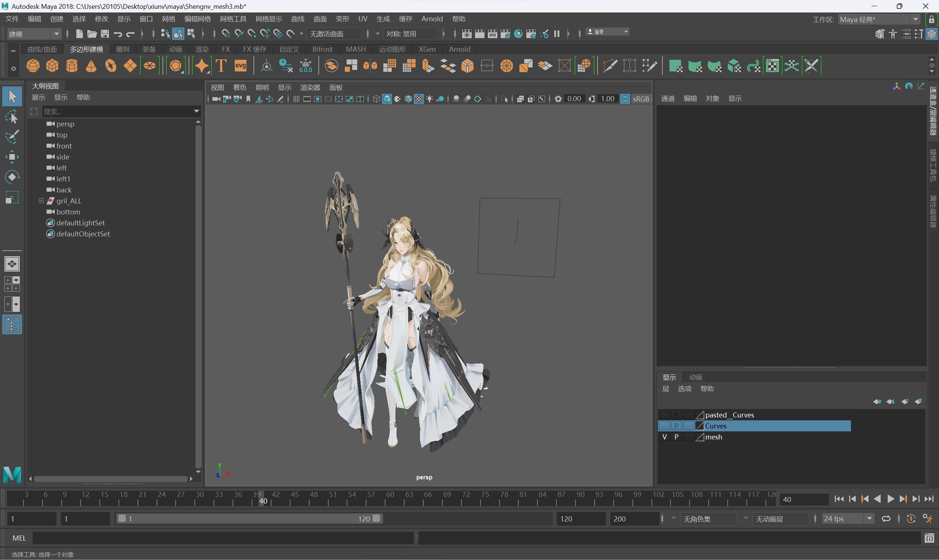Select the Curves layer row
The height and width of the screenshot is (560, 939).
click(755, 426)
